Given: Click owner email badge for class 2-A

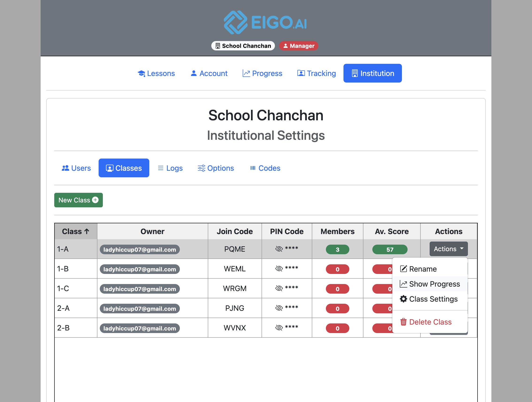Looking at the screenshot, I should 140,308.
